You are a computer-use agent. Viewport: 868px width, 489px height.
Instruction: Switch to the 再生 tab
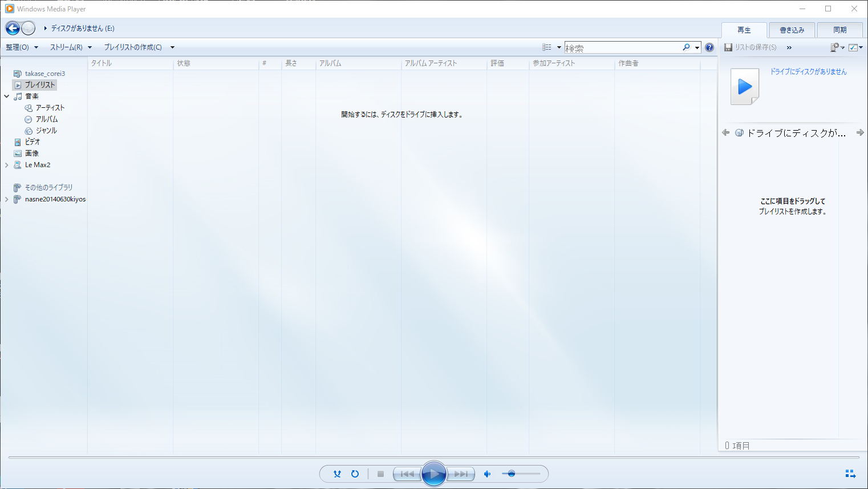[744, 30]
